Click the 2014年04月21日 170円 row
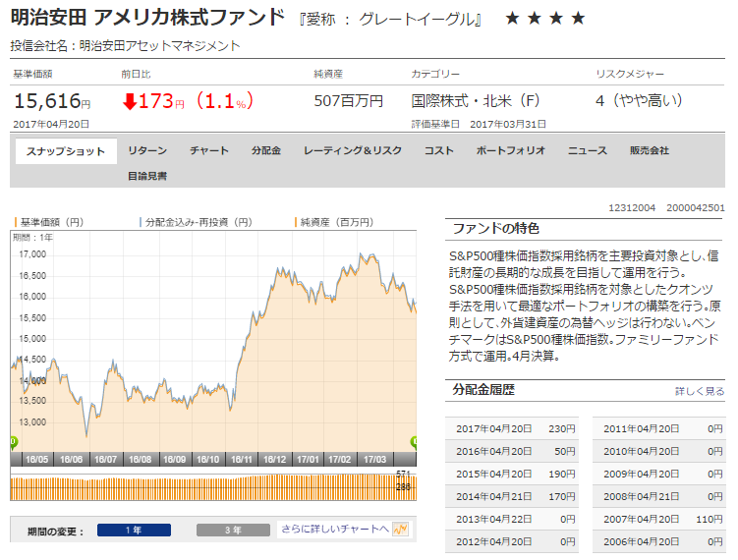Viewport: 738px width, 560px height. pos(512,496)
